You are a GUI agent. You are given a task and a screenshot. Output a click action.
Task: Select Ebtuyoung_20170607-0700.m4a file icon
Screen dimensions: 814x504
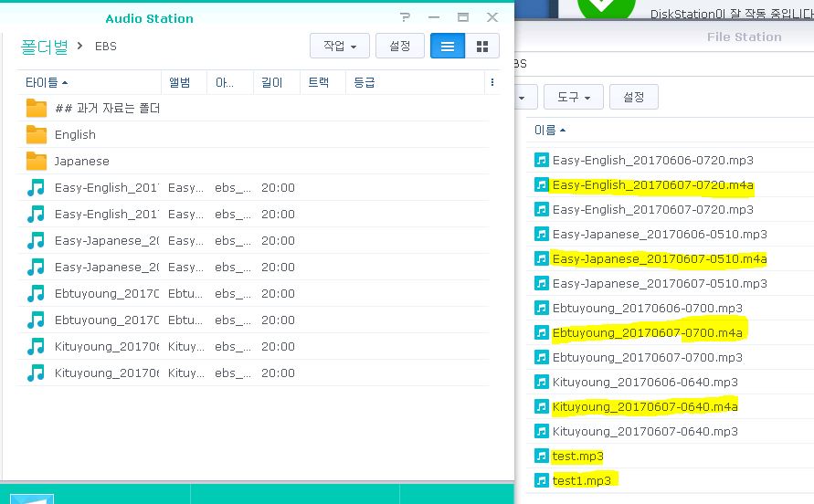542,332
